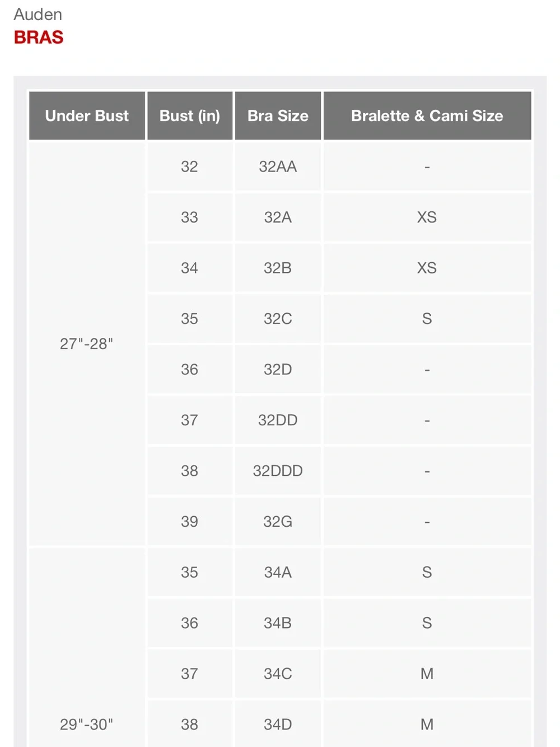560x747 pixels.
Task: Select the Bralette & Cami Size header
Action: [x=427, y=115]
